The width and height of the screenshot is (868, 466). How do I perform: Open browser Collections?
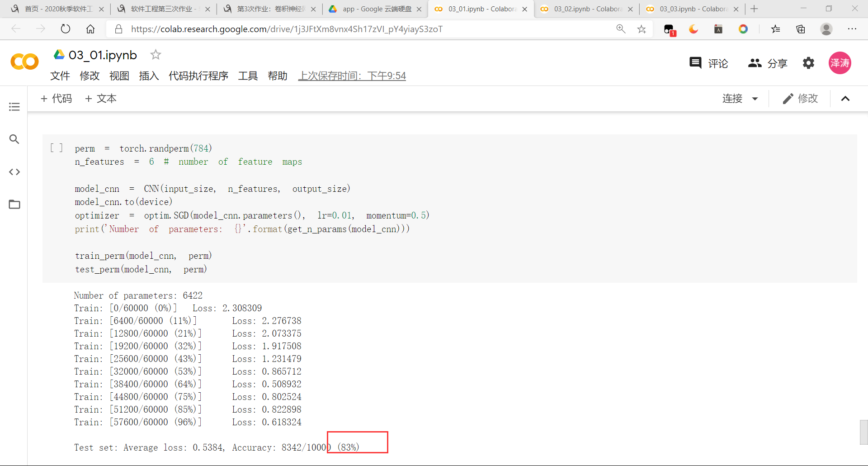pos(801,29)
